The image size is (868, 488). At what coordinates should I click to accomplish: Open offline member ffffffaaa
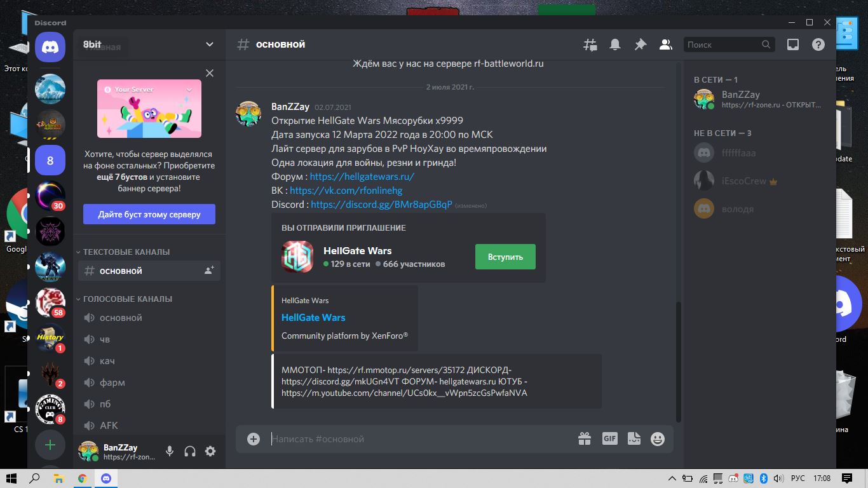click(x=761, y=152)
